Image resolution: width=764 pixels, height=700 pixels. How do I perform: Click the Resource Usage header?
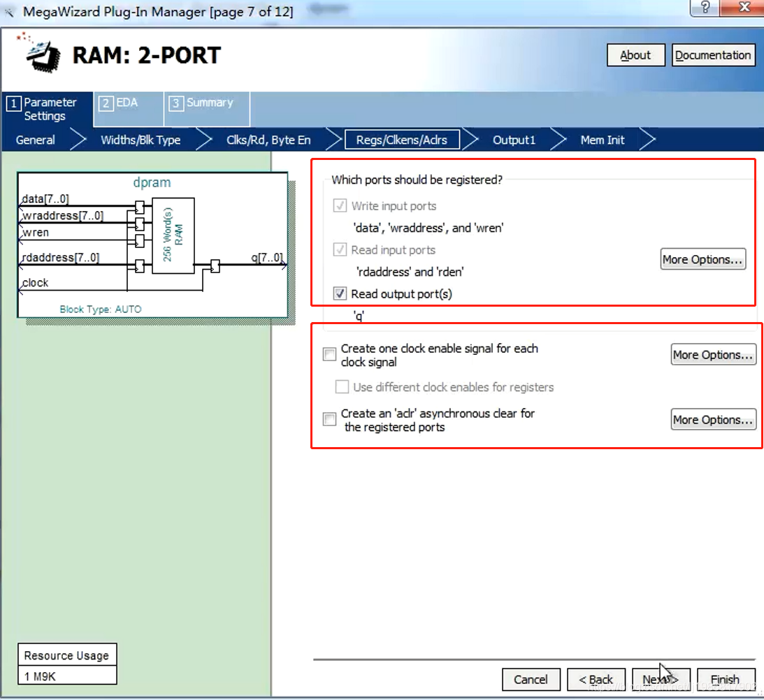pyautogui.click(x=66, y=656)
